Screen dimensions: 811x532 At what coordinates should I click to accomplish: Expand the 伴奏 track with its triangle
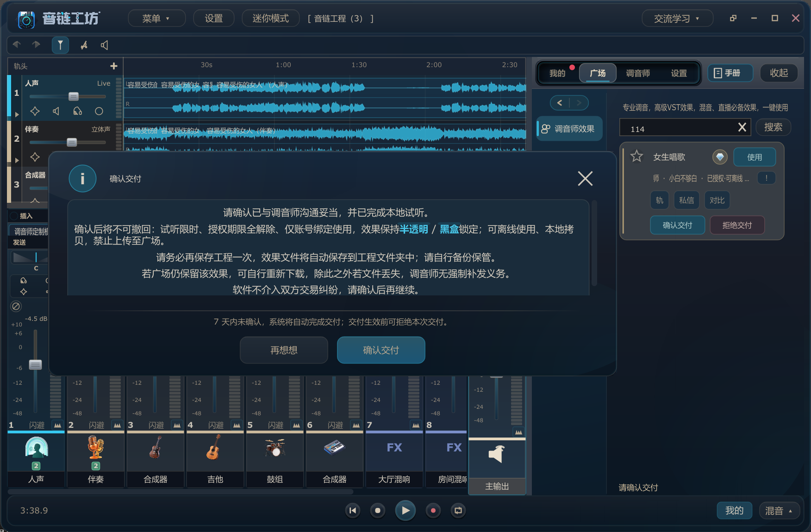click(17, 160)
